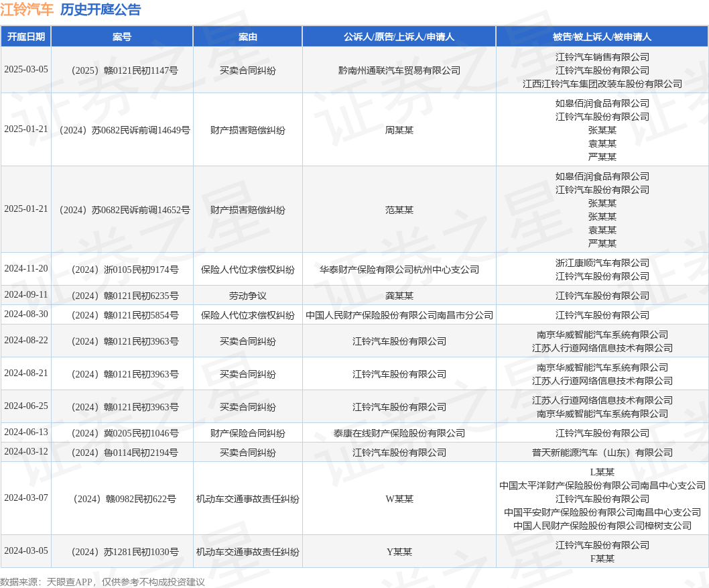Image resolution: width=709 pixels, height=588 pixels.
Task: Click the 江铃汽车 title text
Action: click(27, 9)
